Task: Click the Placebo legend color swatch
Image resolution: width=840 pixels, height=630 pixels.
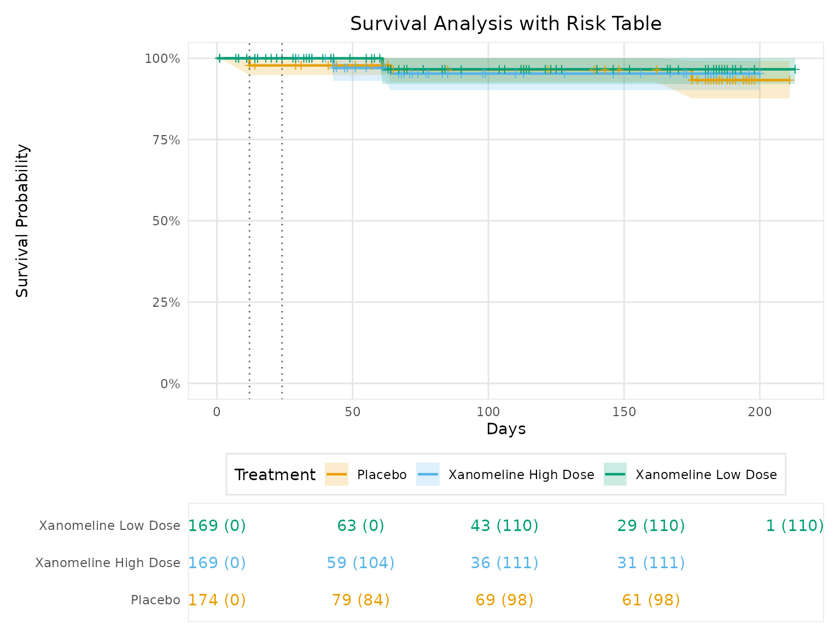Action: (336, 474)
